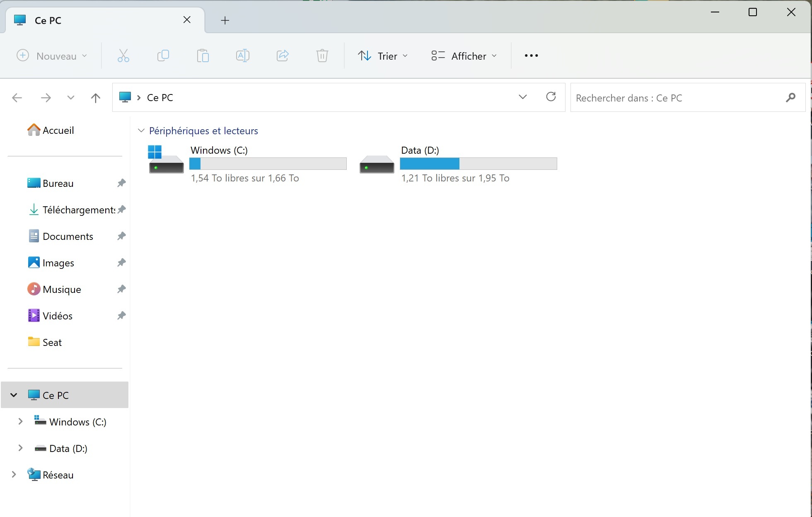Click the Windows (C:) storage usage bar

pyautogui.click(x=268, y=164)
